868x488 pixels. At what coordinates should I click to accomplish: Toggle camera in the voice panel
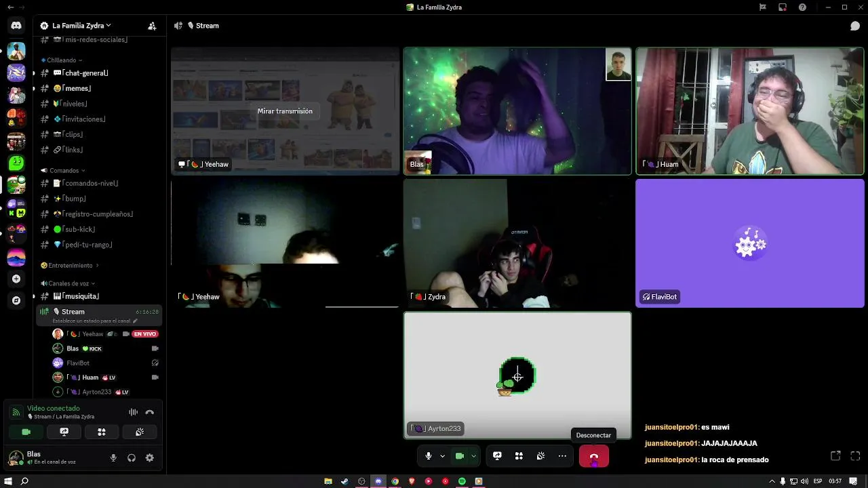pyautogui.click(x=26, y=432)
